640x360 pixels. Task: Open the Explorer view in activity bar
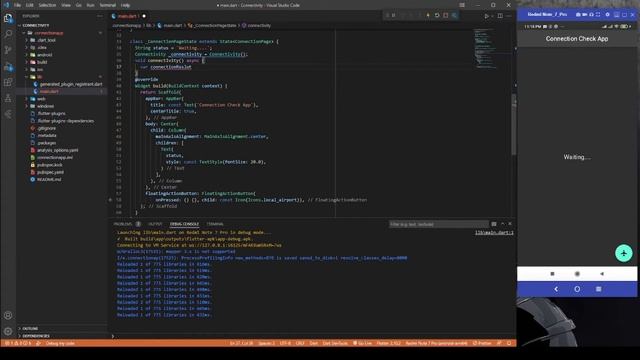pos(8,18)
